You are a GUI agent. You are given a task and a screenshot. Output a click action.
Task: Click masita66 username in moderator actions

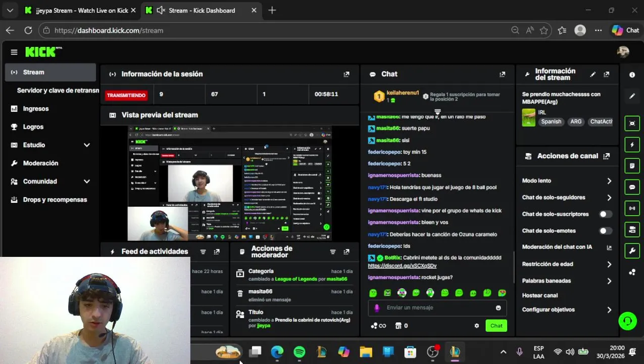260,292
